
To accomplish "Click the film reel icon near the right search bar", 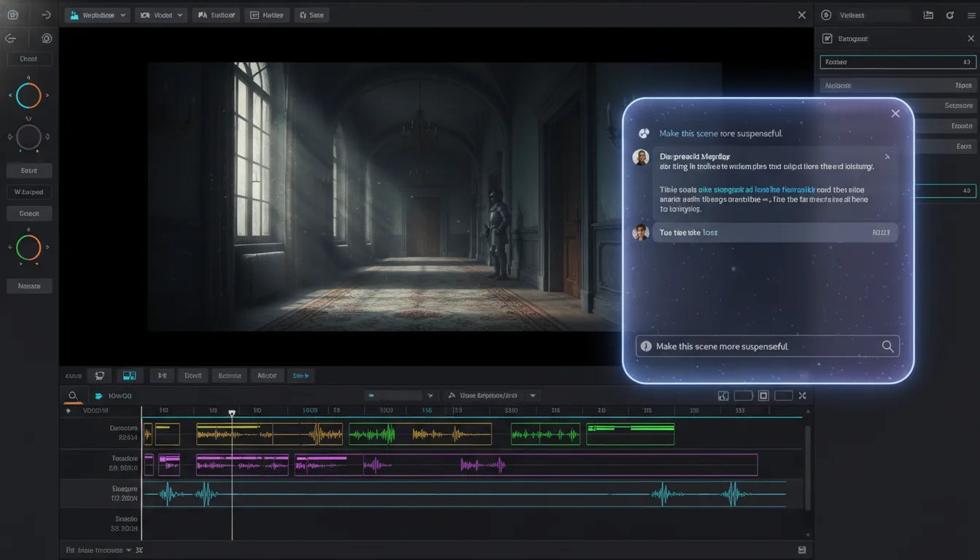I will click(x=927, y=15).
